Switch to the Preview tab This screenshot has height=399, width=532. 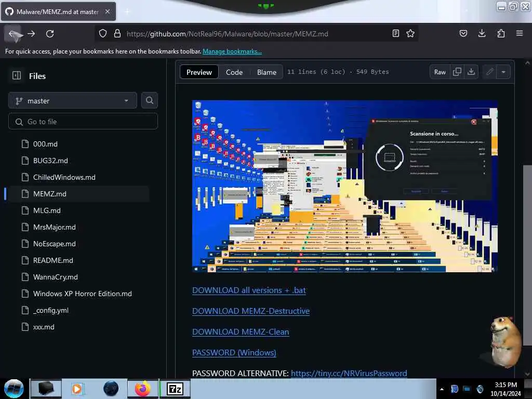click(x=199, y=72)
